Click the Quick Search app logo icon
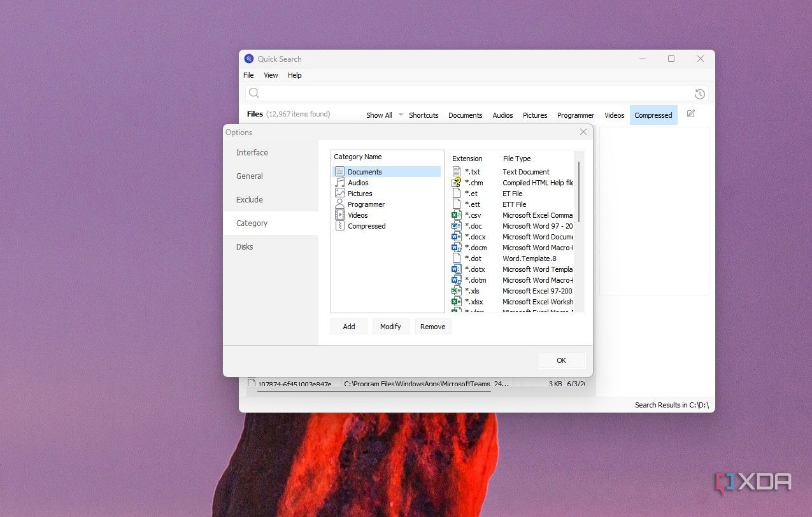This screenshot has height=517, width=812. (x=249, y=59)
